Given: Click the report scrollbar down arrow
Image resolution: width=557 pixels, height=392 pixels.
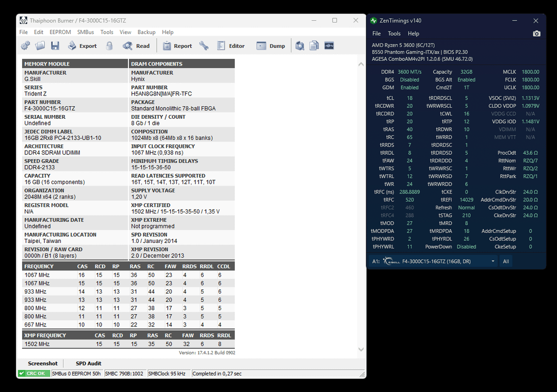Looking at the screenshot, I should (361, 349).
